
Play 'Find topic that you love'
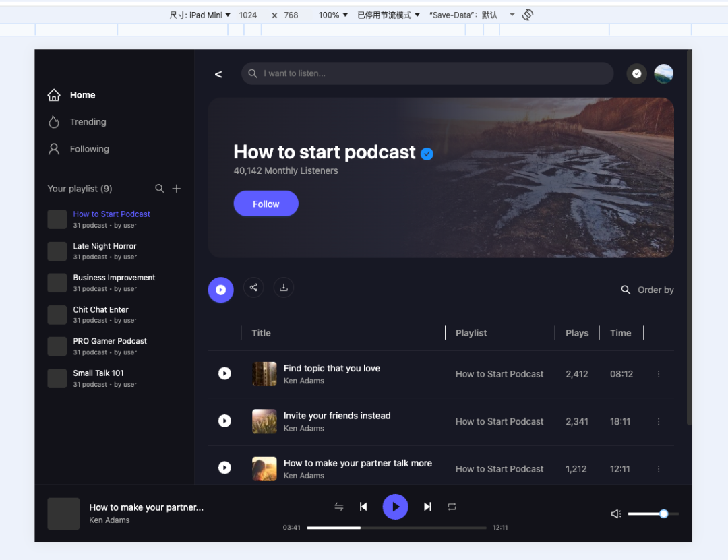tap(224, 373)
